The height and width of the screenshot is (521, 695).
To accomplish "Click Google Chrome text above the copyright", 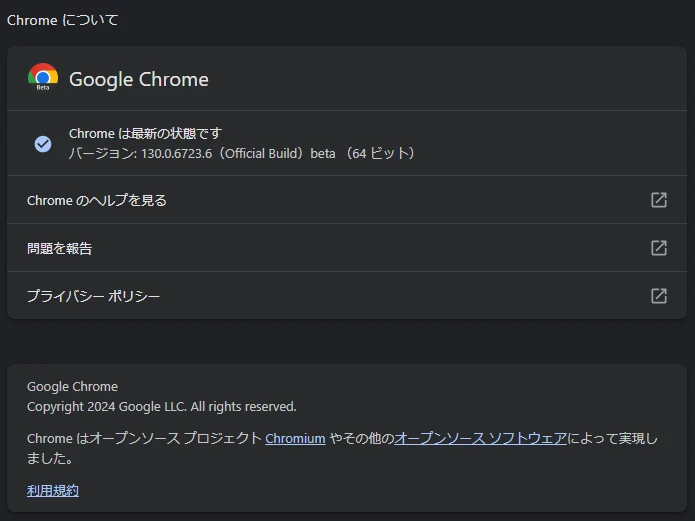I will click(x=72, y=387).
